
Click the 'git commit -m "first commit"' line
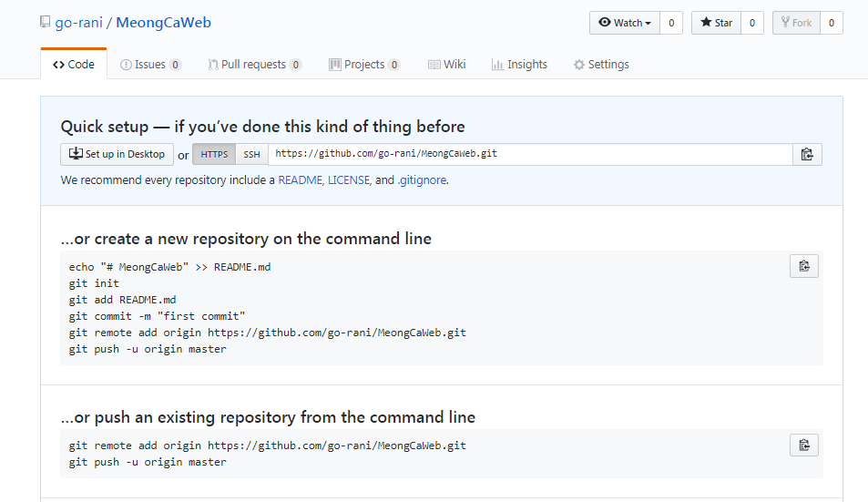point(158,316)
